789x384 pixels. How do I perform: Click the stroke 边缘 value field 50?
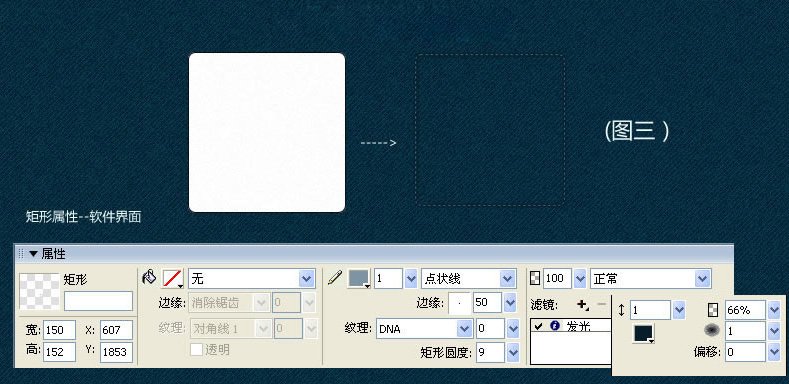pos(487,302)
